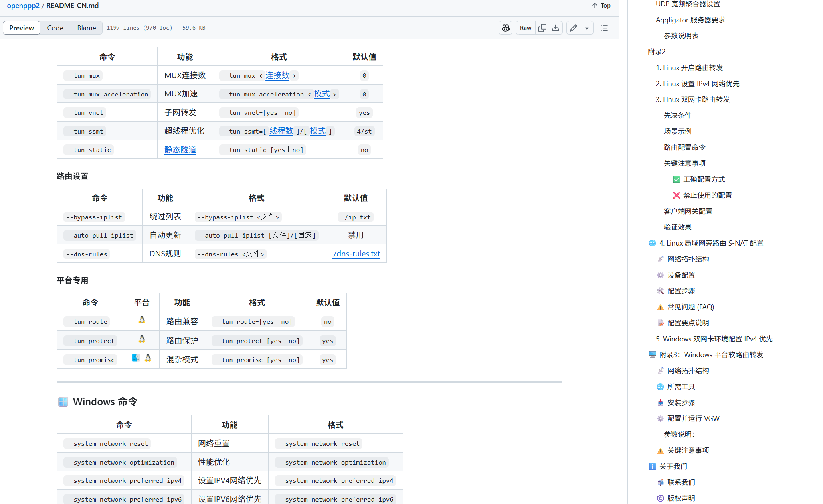Switch to the Blame tab

(x=86, y=28)
